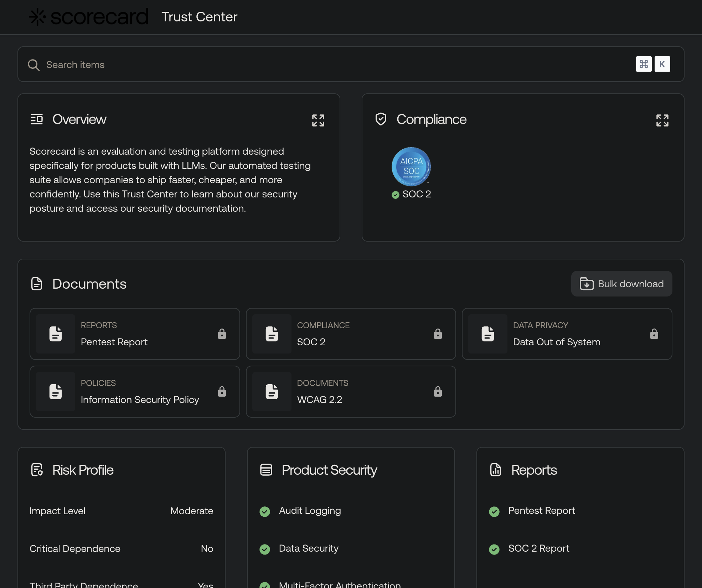Click the Critical Dependence row label
The height and width of the screenshot is (588, 702).
[75, 549]
